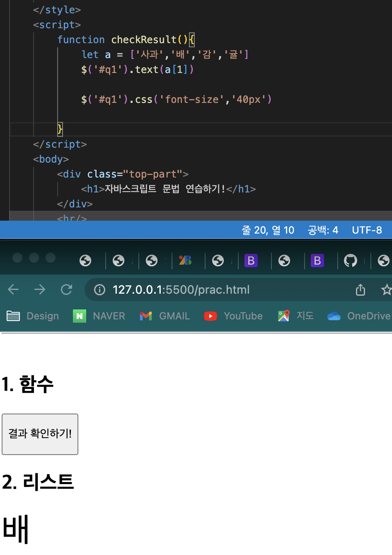Viewport: 392px width, 555px height.
Task: Switch to the GitHub browser tab
Action: [x=351, y=260]
